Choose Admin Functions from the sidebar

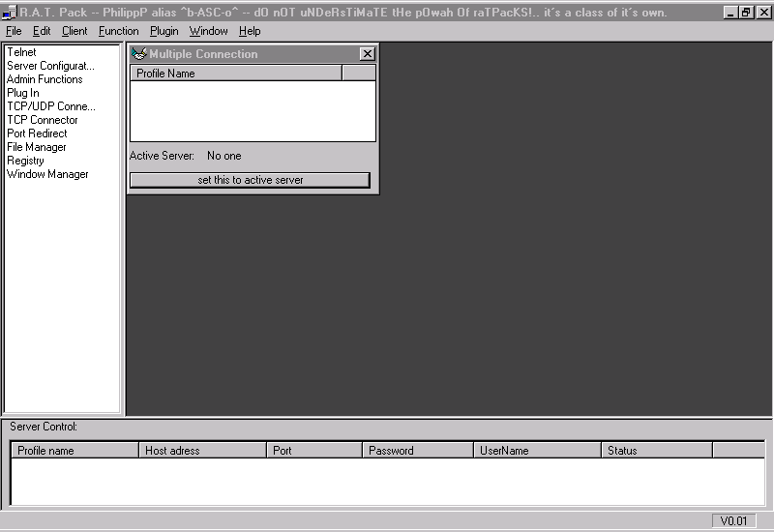[x=45, y=79]
